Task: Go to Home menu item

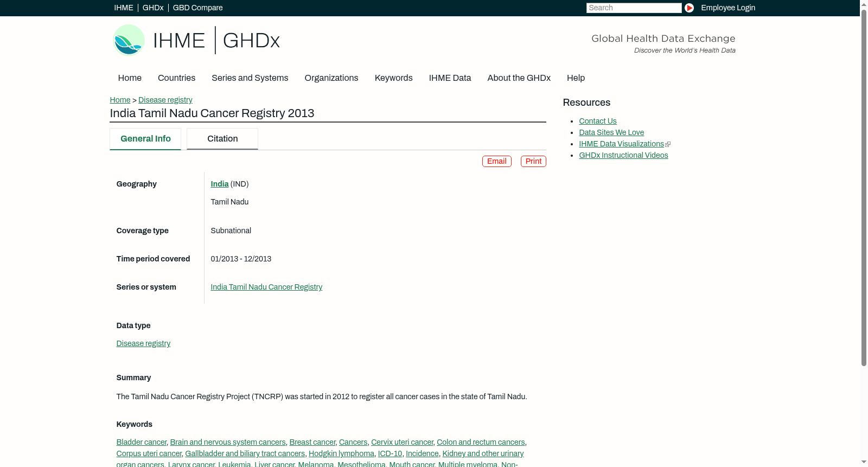Action: click(x=130, y=78)
